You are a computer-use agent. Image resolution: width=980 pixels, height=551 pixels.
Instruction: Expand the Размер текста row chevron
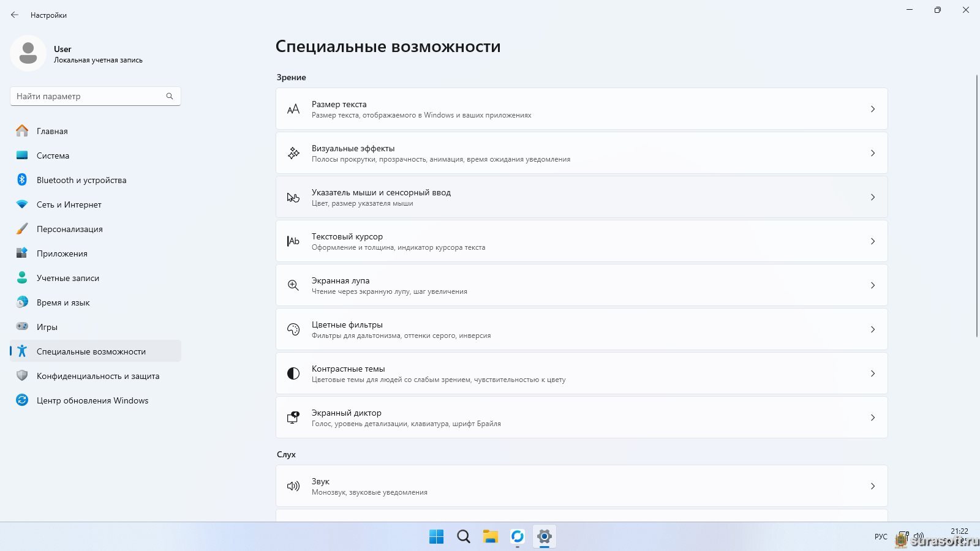tap(872, 109)
